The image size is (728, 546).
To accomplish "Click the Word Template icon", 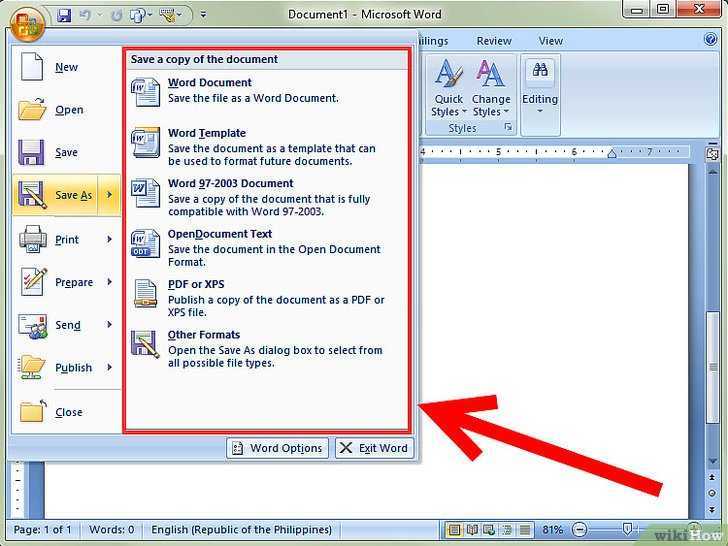I will 145,142.
